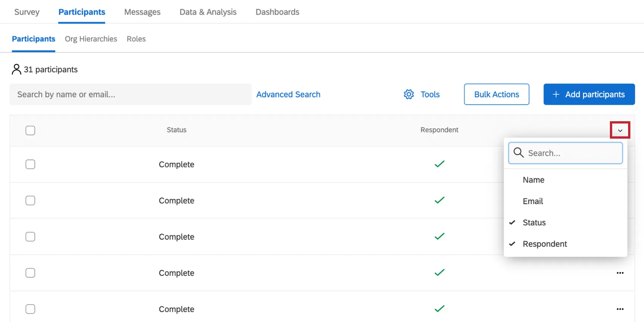Open the three-dots menu on fifth row
The image size is (644, 322).
point(620,309)
